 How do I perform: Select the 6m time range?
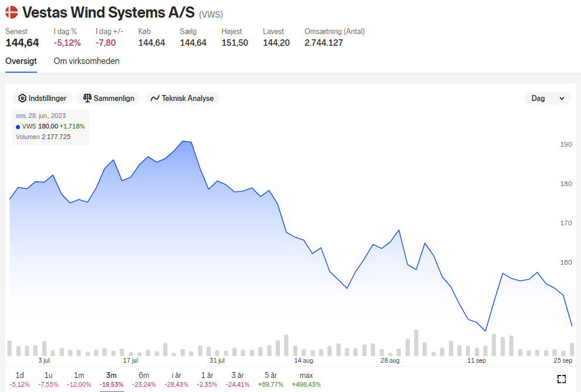coord(144,380)
